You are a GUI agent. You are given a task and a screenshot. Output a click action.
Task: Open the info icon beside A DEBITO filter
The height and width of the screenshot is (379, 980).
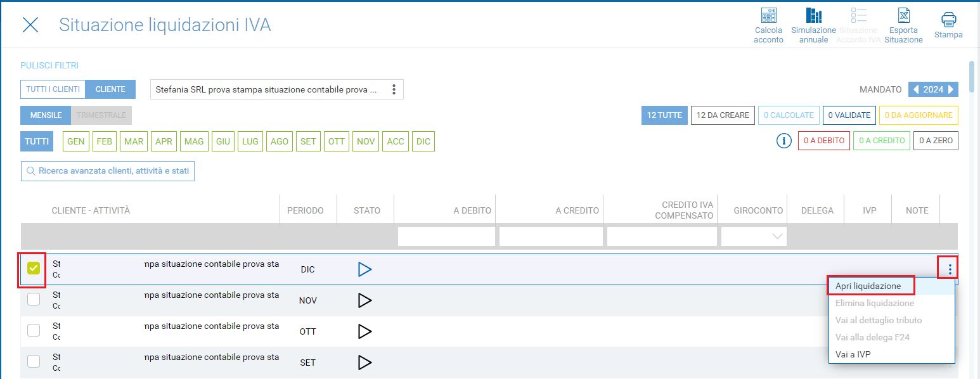click(x=783, y=141)
